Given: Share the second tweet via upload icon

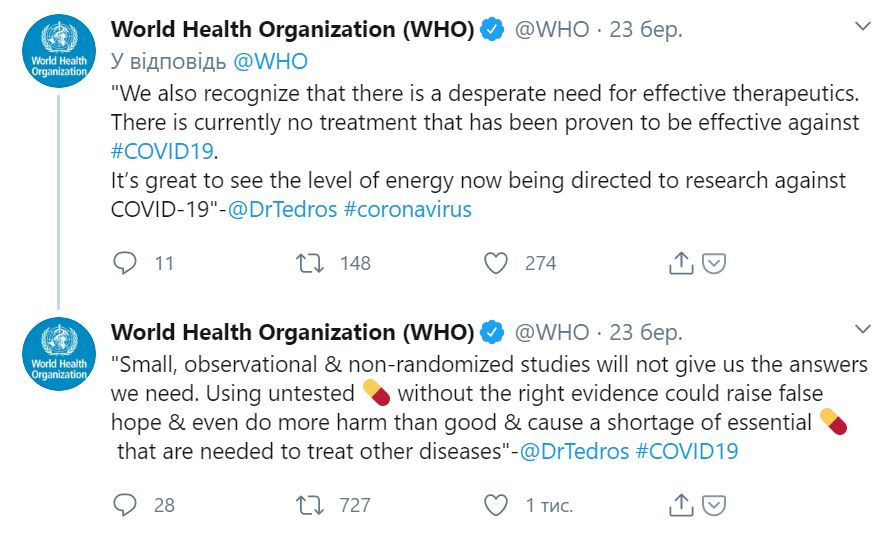Looking at the screenshot, I should click(x=681, y=504).
